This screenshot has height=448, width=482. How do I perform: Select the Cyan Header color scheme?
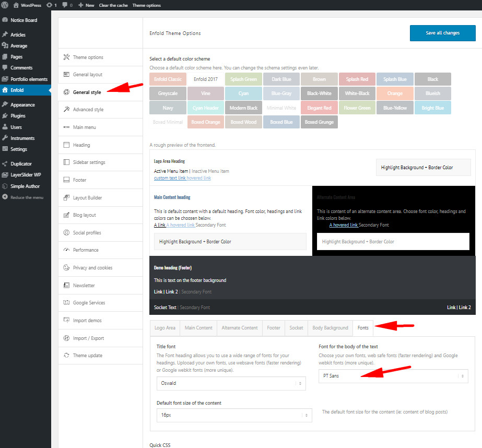point(206,108)
